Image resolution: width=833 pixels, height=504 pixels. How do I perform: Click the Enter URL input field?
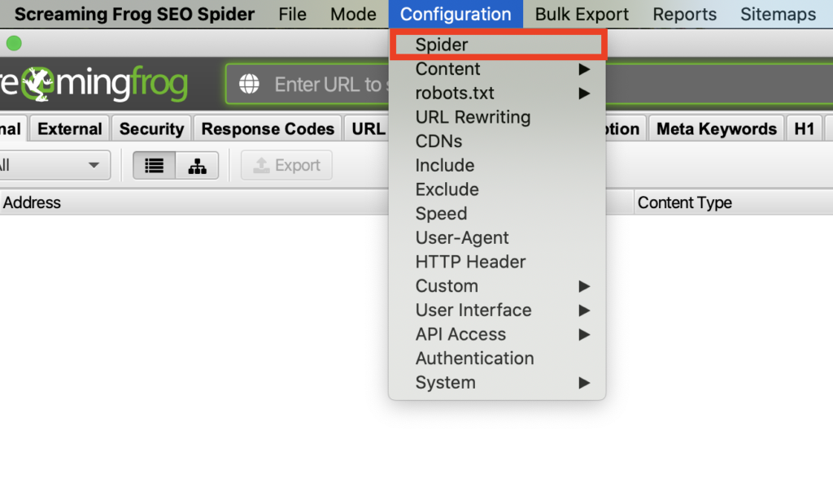coord(327,85)
